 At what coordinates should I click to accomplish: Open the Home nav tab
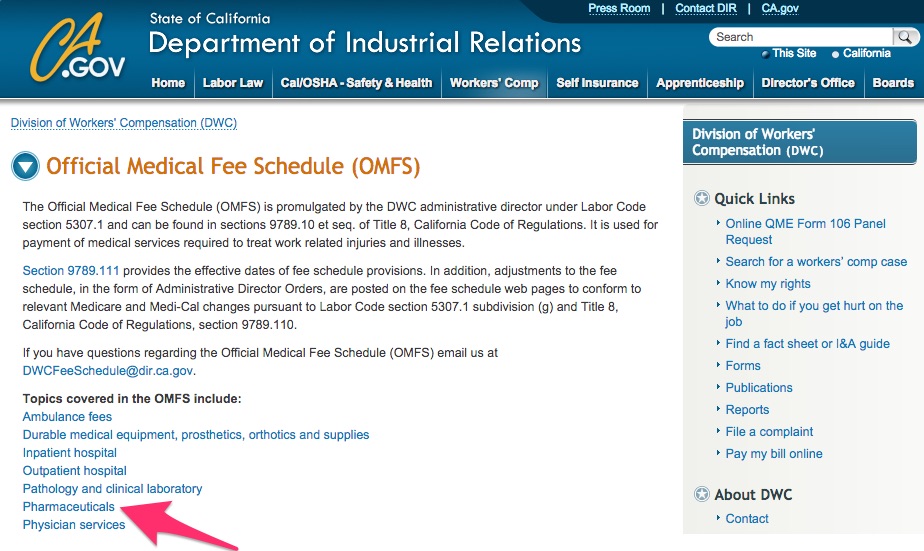[168, 83]
